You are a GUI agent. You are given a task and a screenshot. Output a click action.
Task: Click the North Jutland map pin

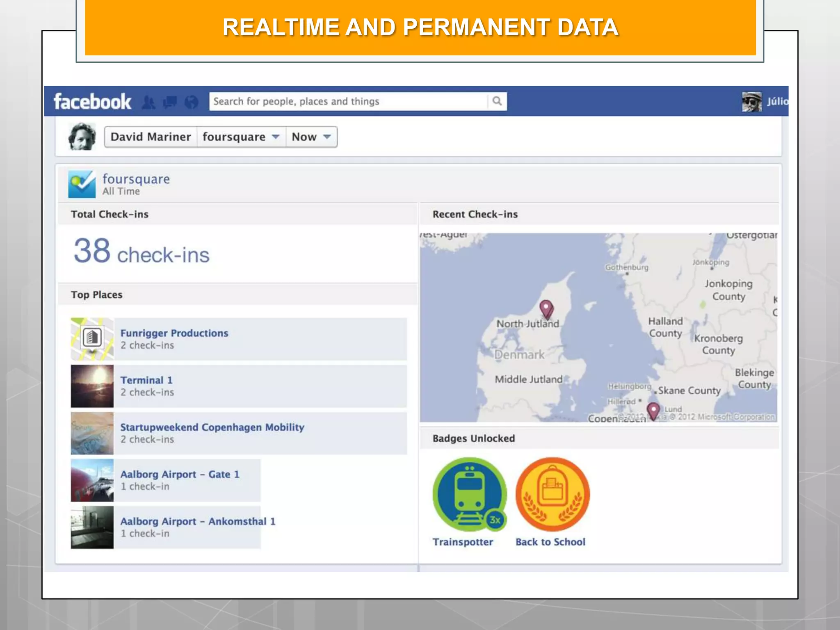(x=546, y=309)
